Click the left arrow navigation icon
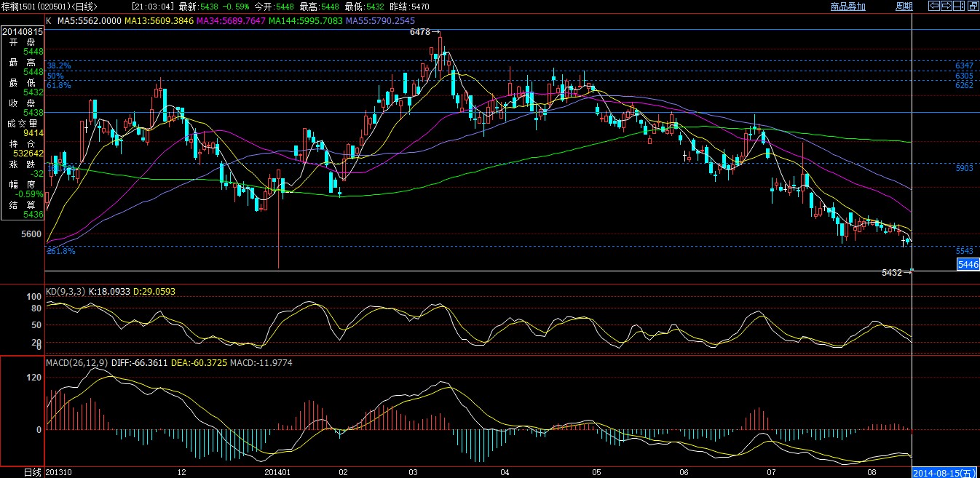The image size is (980, 478). (936, 6)
